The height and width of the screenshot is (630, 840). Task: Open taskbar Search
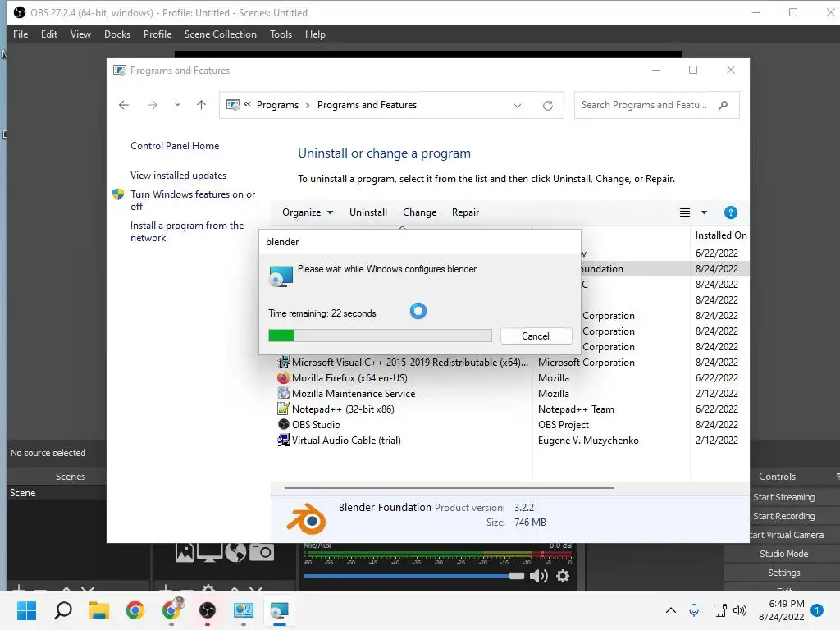pos(63,610)
